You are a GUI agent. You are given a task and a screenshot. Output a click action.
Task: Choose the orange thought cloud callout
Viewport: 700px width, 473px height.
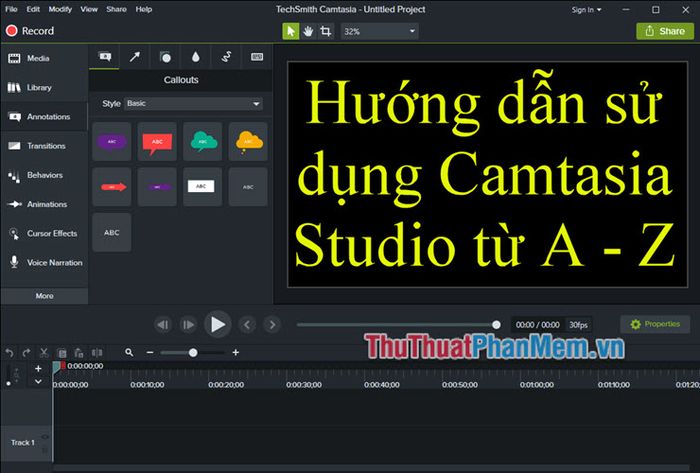(x=248, y=141)
